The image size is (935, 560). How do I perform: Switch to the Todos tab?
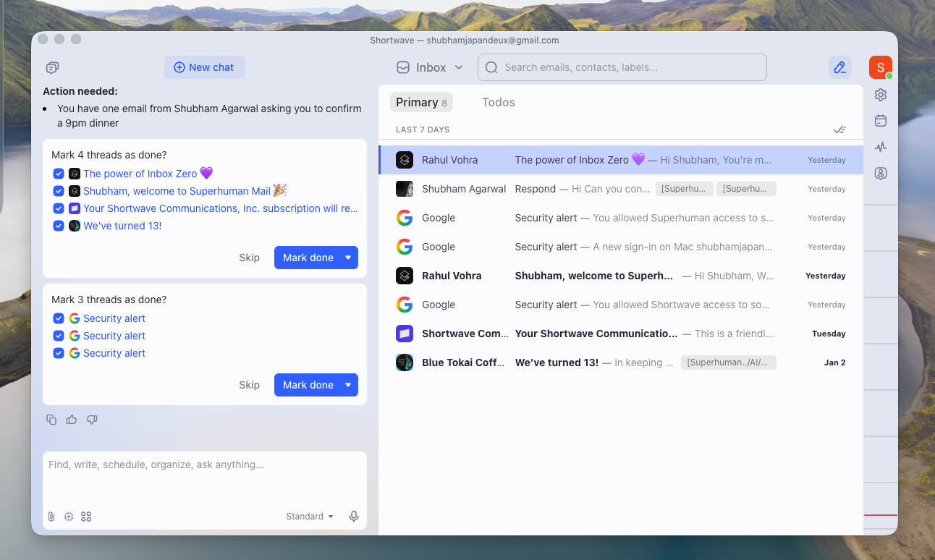pos(498,102)
